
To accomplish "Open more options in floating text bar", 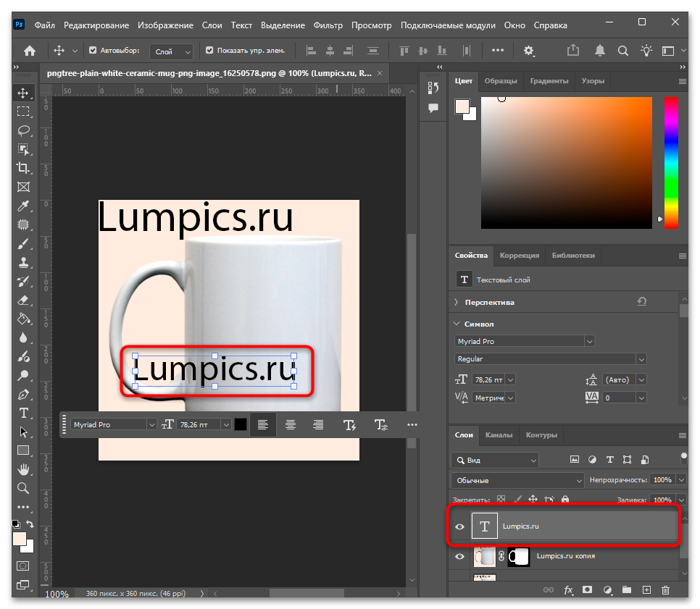I will [412, 425].
